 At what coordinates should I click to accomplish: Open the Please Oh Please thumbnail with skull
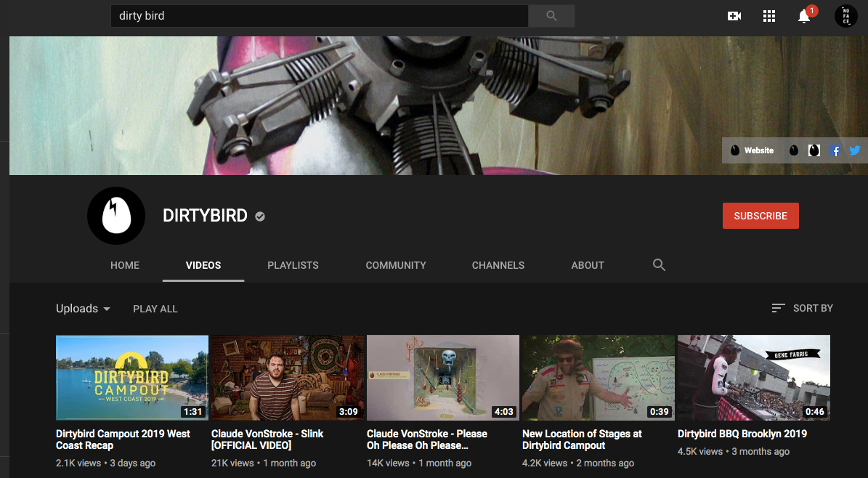point(443,378)
